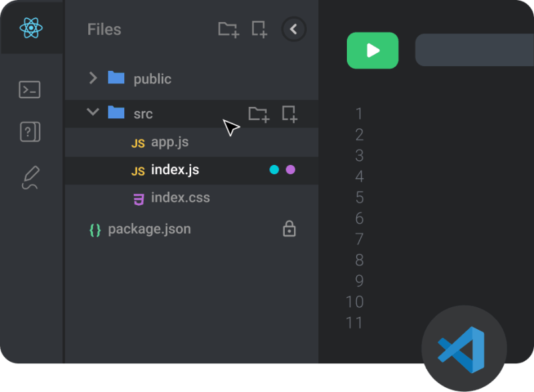Viewport: 534px width, 392px height.
Task: Click the VS Code logo badge
Action: pyautogui.click(x=464, y=349)
